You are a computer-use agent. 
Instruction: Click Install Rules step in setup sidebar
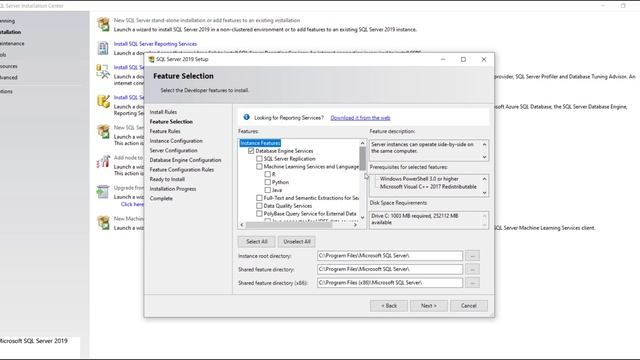point(163,112)
